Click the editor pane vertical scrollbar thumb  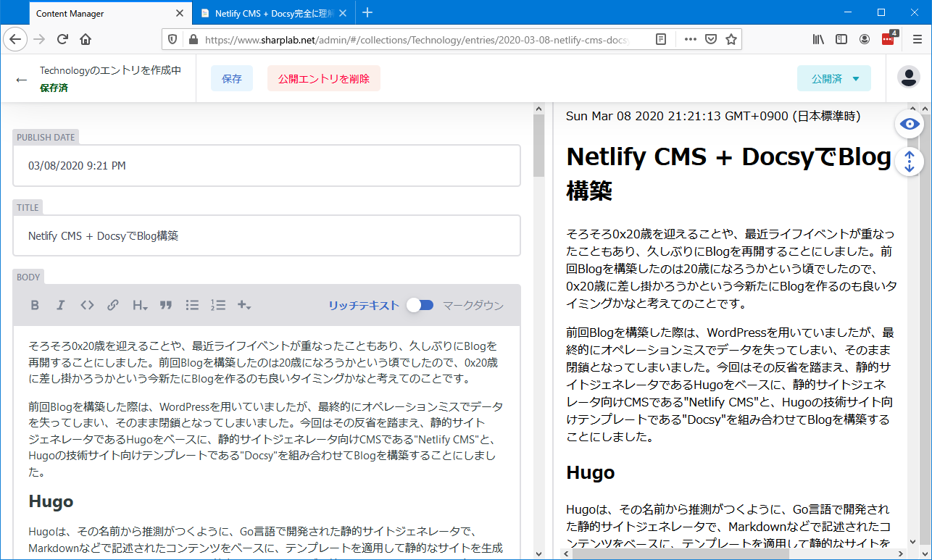point(539,146)
